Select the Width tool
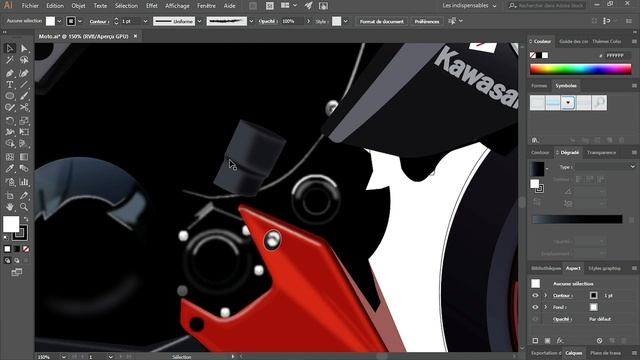Screen dimensions: 640x360 click(x=10, y=132)
